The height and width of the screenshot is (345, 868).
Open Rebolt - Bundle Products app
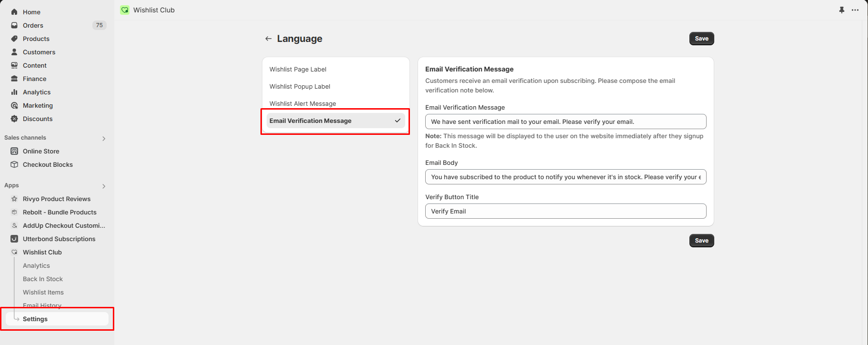tap(60, 212)
